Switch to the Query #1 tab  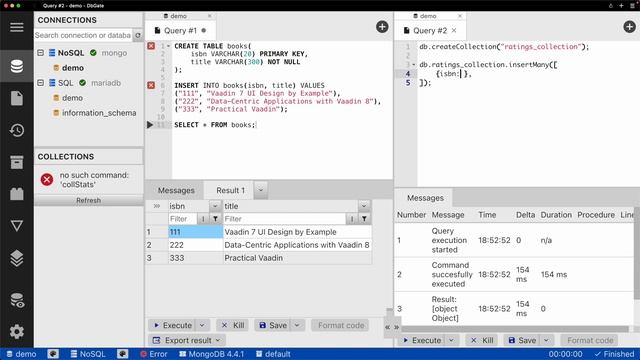(x=180, y=31)
